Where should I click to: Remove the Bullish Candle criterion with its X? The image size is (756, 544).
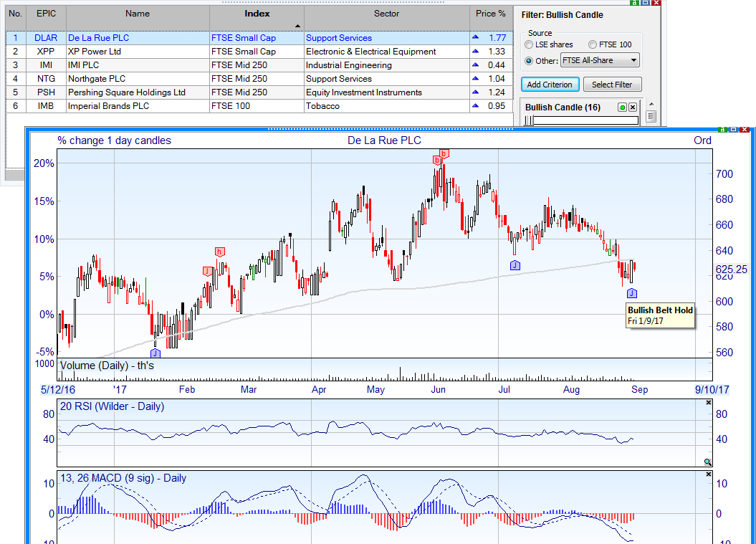coord(633,108)
